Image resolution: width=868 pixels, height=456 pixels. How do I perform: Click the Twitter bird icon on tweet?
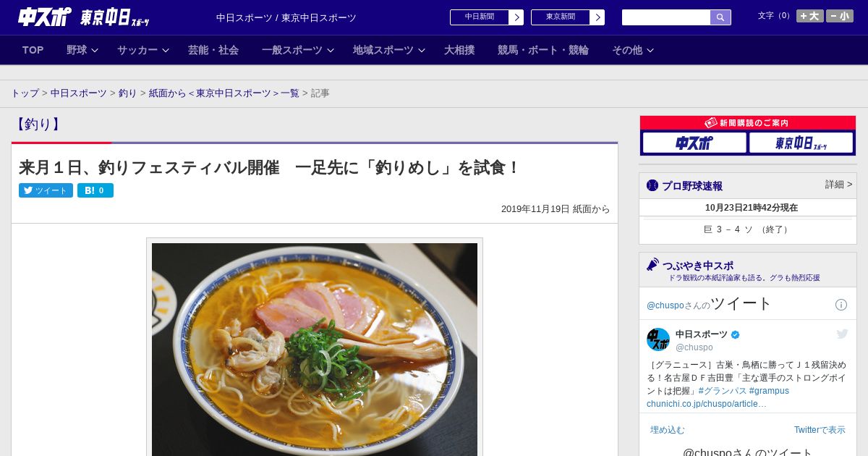(x=842, y=334)
